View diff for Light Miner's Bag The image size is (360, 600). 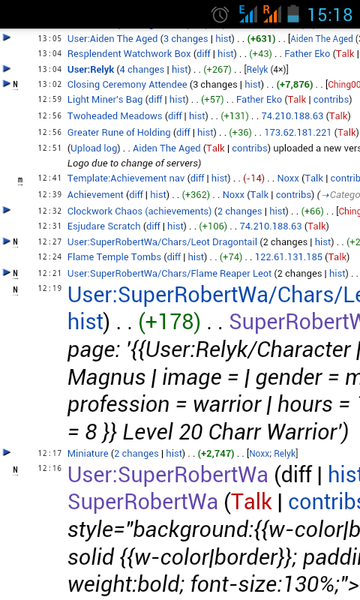pyautogui.click(x=155, y=99)
